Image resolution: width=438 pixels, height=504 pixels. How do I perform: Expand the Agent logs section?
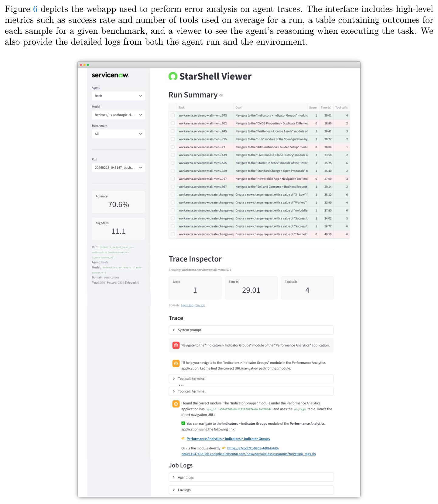click(x=251, y=477)
